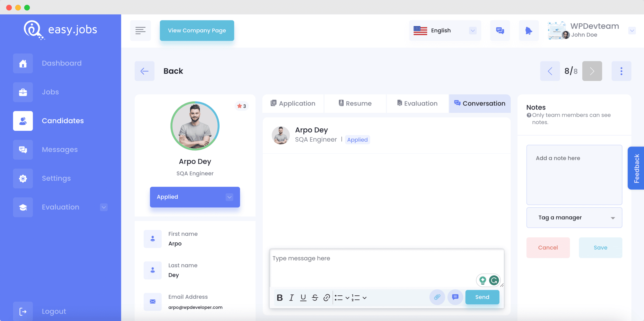Expand the WPDevteam account menu
The height and width of the screenshot is (321, 644).
(x=630, y=30)
